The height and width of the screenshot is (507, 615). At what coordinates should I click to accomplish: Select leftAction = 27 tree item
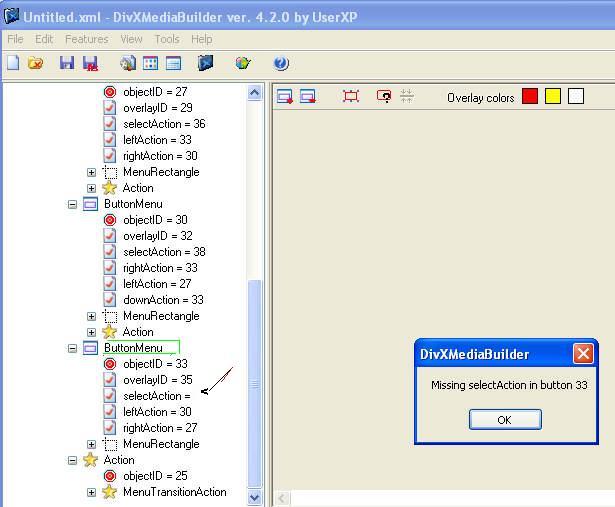pos(157,284)
